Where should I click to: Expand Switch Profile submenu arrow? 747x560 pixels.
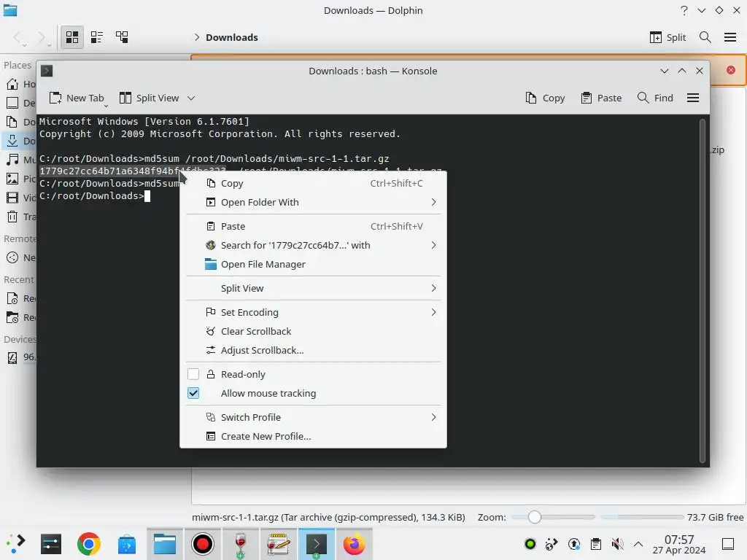(x=433, y=417)
